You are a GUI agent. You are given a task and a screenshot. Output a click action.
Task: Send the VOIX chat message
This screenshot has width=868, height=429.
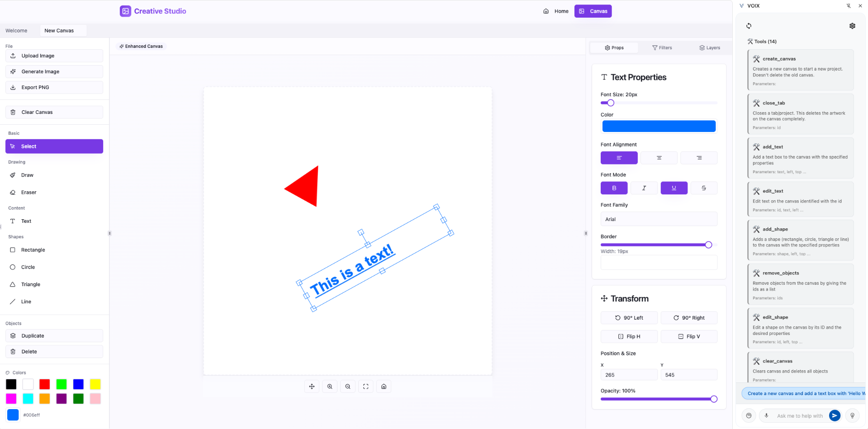pos(835,415)
